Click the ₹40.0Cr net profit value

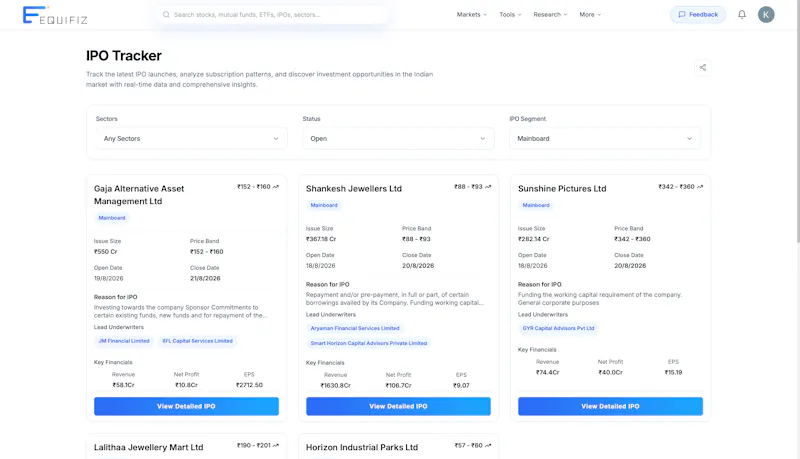pyautogui.click(x=610, y=372)
